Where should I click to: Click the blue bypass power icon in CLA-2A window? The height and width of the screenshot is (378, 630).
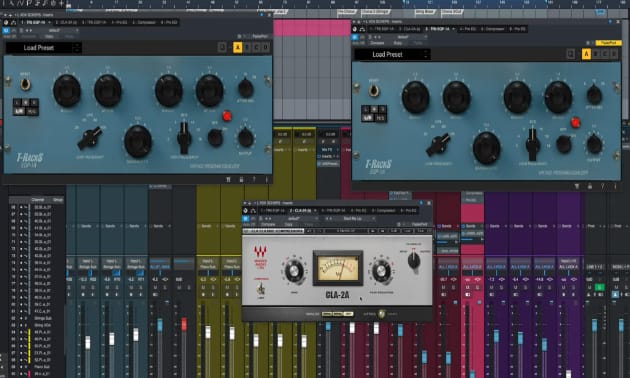coord(246,219)
